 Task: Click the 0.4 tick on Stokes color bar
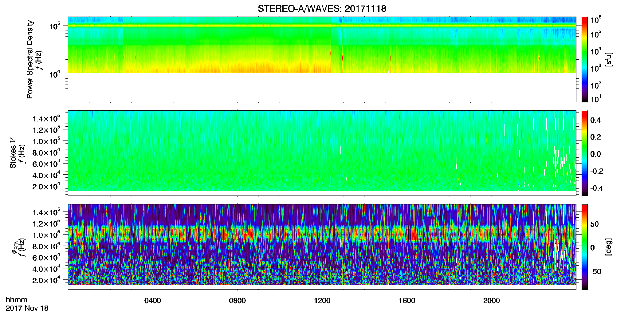pos(595,120)
